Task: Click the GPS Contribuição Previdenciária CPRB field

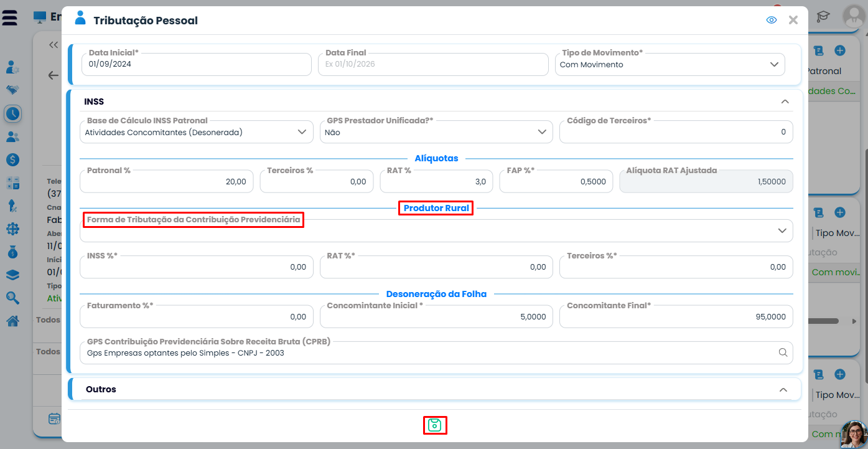Action: coord(436,352)
